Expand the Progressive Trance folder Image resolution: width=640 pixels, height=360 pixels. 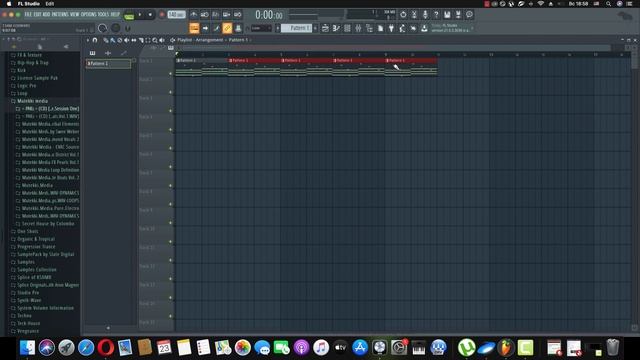[36, 247]
